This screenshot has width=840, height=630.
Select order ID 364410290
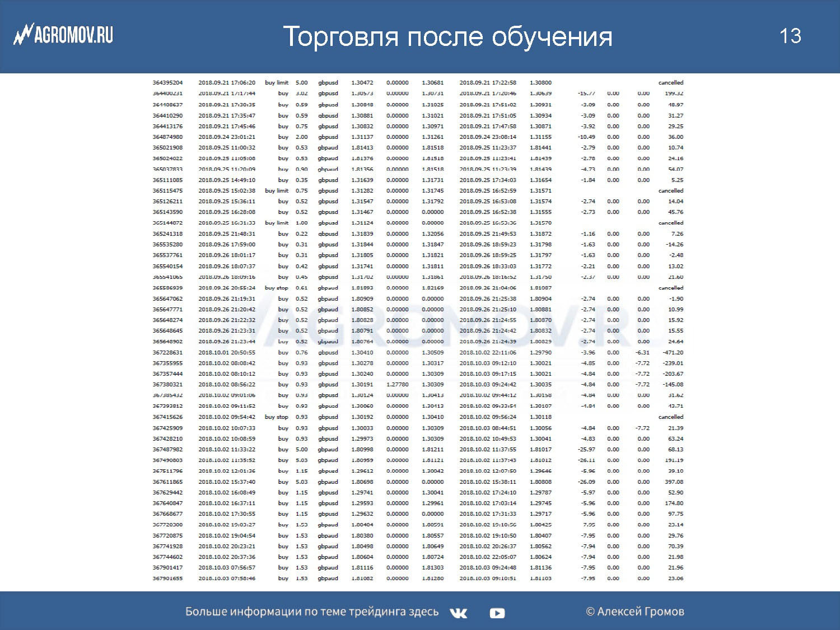[x=167, y=115]
